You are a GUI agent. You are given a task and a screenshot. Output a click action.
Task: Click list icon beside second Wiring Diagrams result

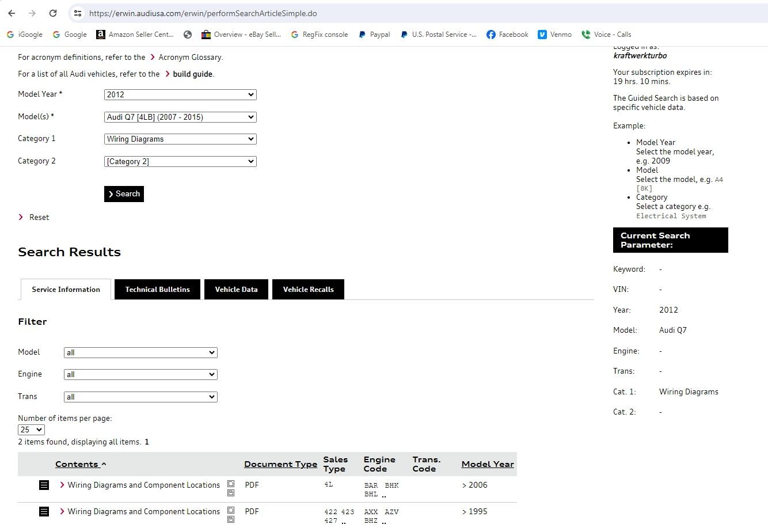[44, 512]
